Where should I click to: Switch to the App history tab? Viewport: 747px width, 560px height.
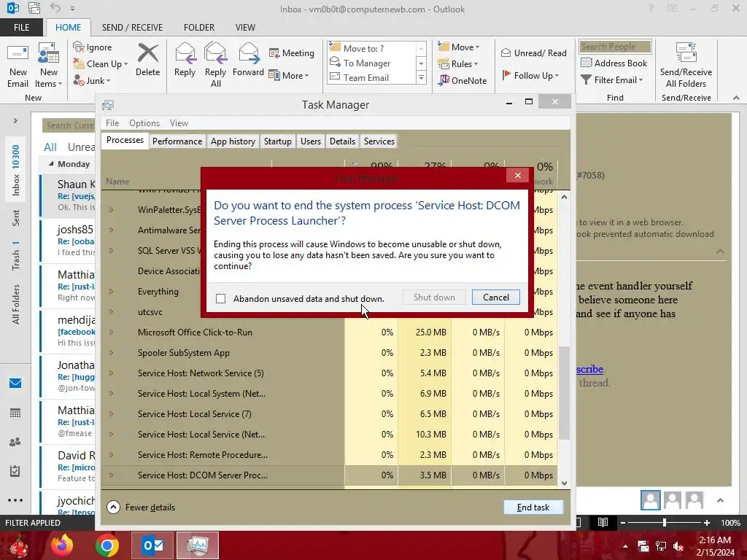233,141
